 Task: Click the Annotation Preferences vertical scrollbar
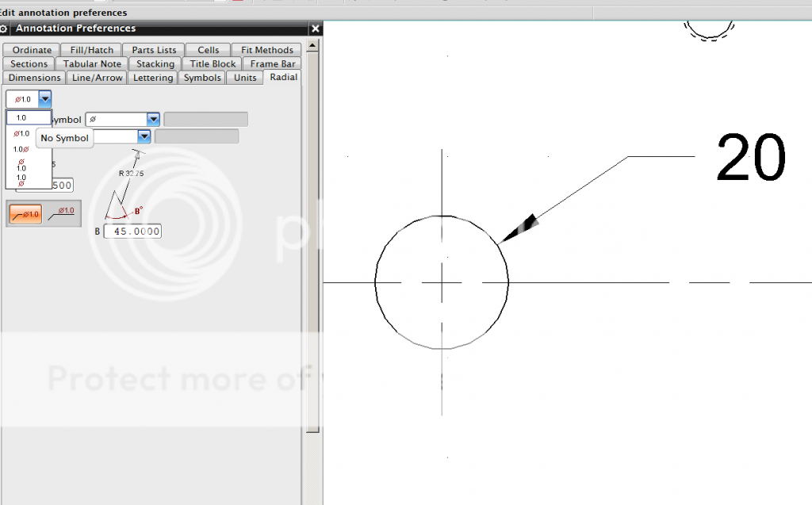click(x=312, y=241)
